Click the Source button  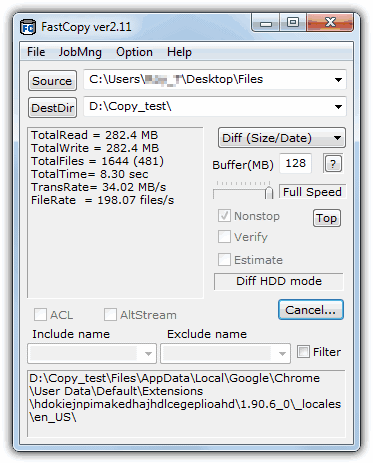[x=52, y=81]
